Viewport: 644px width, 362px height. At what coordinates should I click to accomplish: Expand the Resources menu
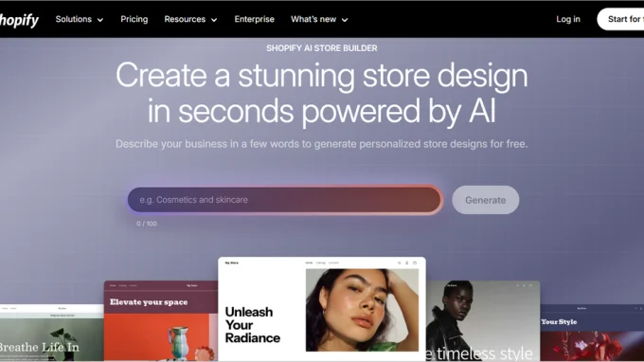click(x=190, y=19)
